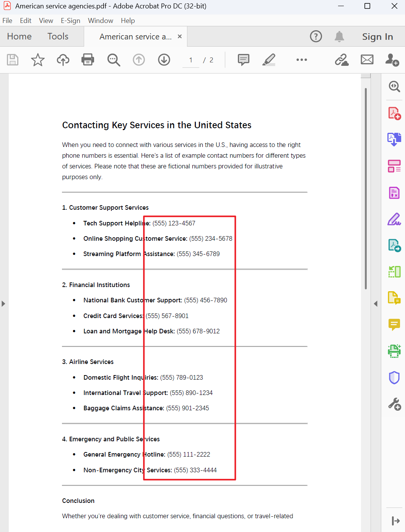This screenshot has height=532, width=405.
Task: Open the Compress PDF tool
Action: click(394, 271)
